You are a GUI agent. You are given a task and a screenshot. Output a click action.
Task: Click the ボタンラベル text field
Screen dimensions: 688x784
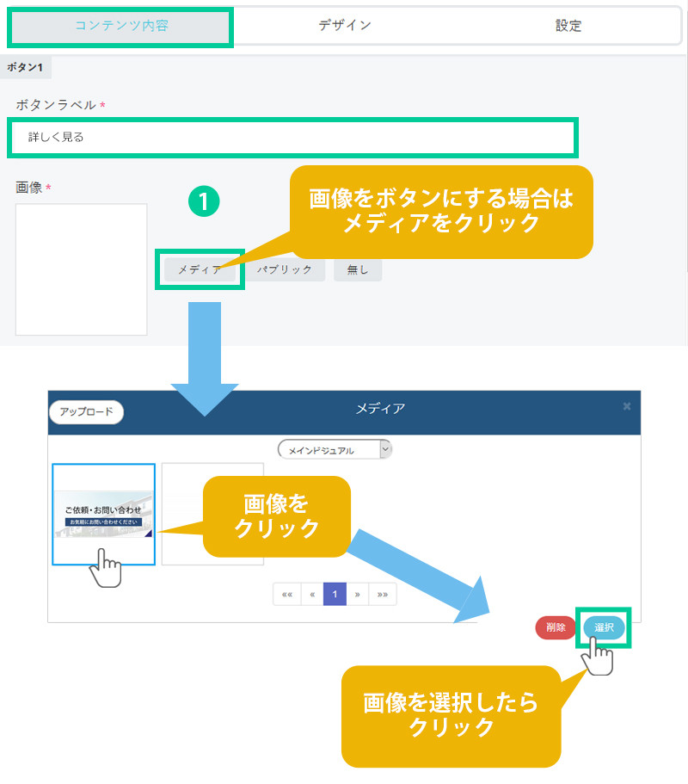(292, 137)
